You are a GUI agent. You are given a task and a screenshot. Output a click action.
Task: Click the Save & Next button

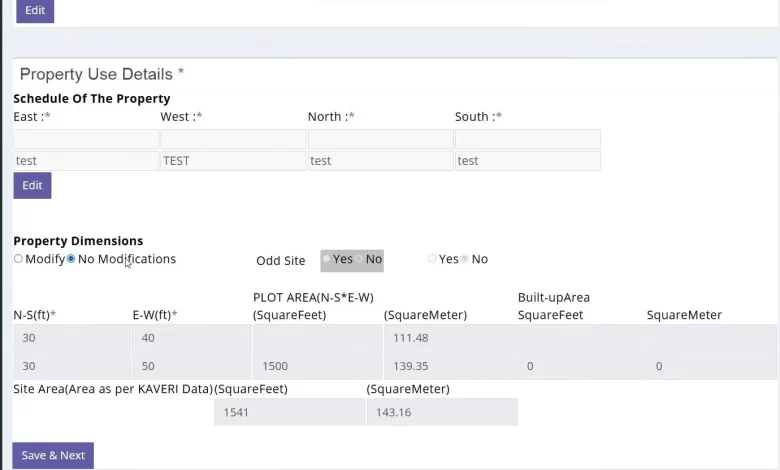53,455
